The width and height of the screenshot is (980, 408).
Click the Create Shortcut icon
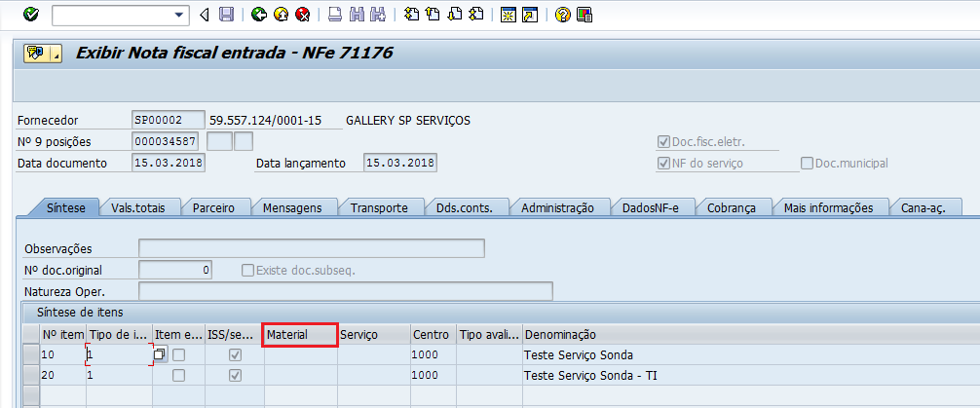[x=530, y=15]
